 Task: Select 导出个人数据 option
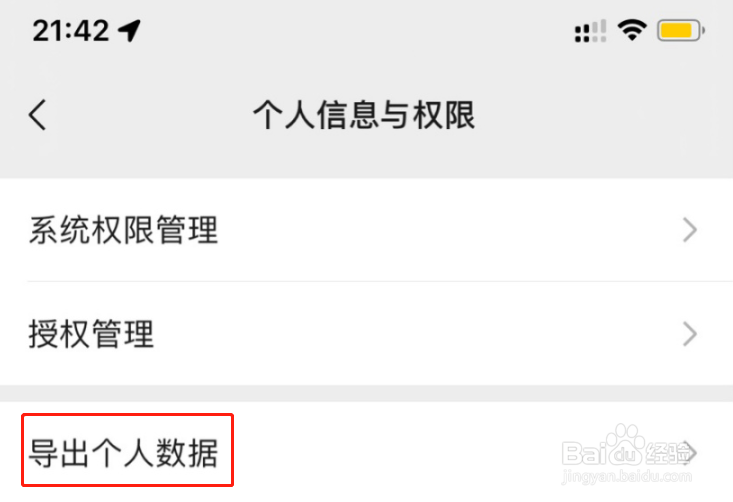pos(366,452)
